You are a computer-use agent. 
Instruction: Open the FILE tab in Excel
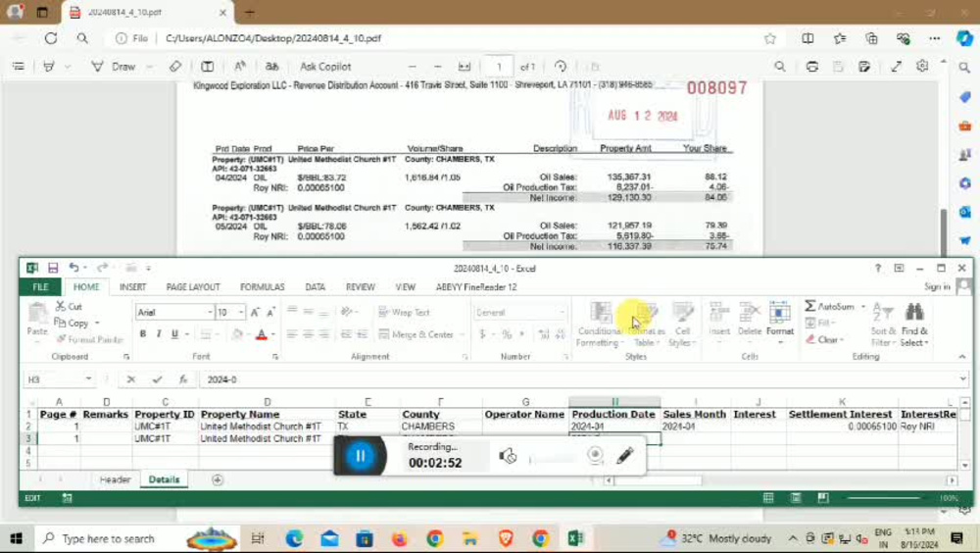40,287
